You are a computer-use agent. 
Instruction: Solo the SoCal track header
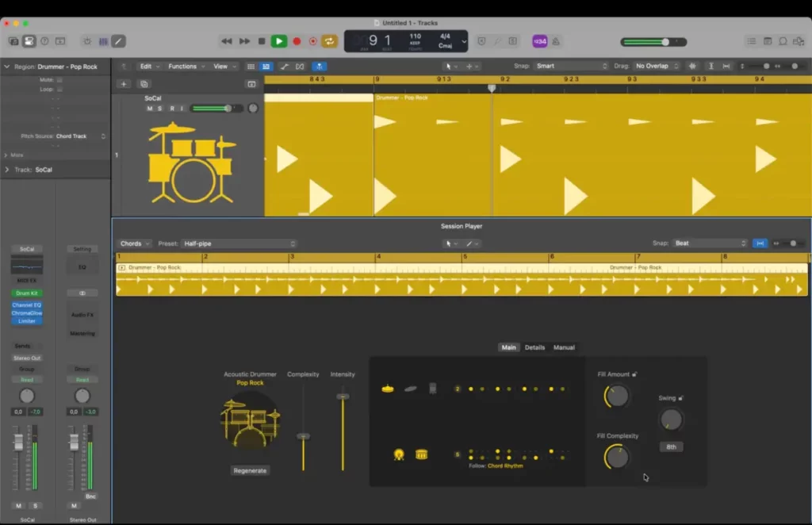[159, 108]
